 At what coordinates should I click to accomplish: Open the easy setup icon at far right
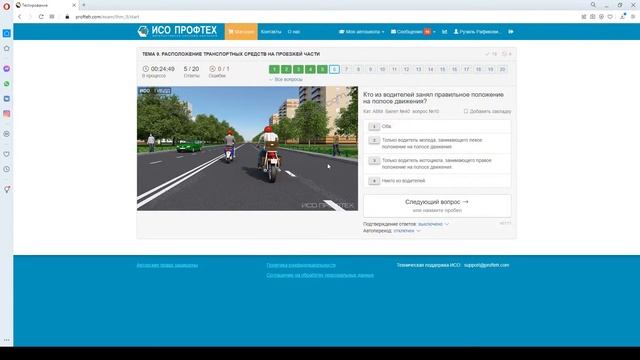coord(633,17)
